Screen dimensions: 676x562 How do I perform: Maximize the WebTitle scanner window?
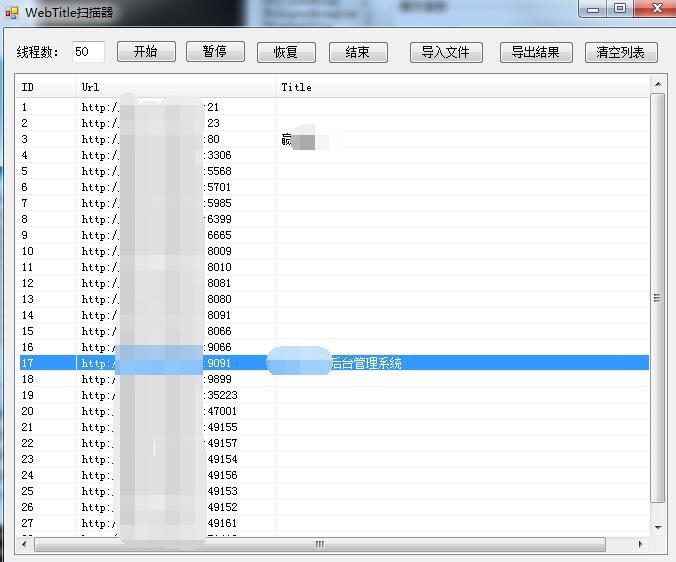pyautogui.click(x=621, y=9)
